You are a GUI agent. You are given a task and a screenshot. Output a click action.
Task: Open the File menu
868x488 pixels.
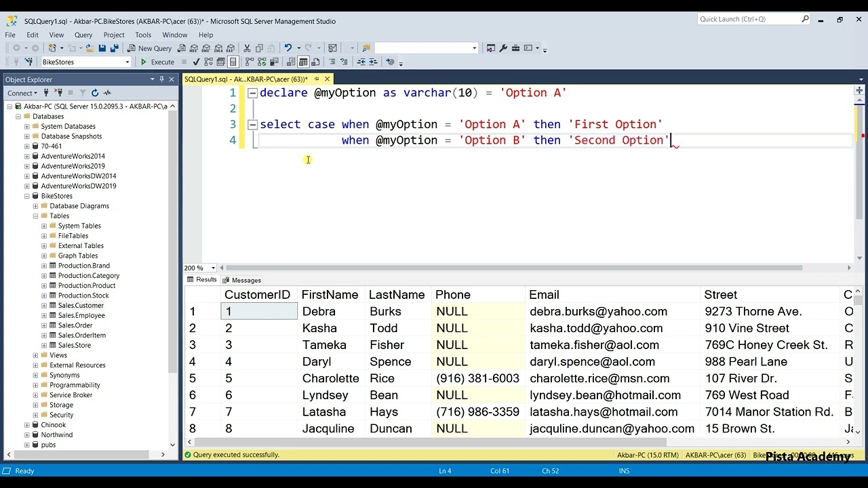10,35
